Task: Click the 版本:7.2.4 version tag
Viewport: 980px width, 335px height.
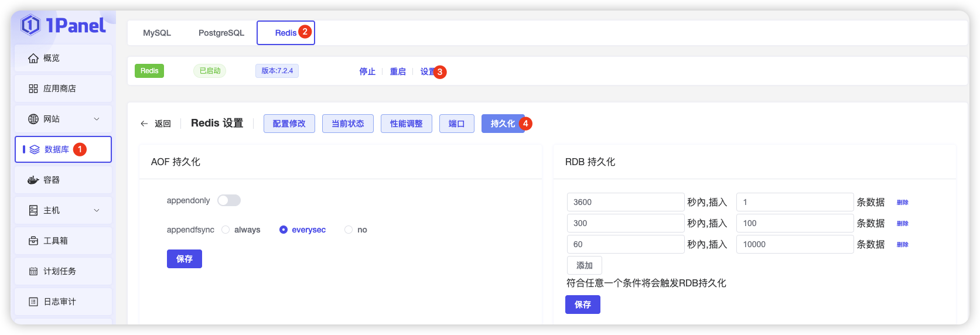Action: tap(277, 71)
